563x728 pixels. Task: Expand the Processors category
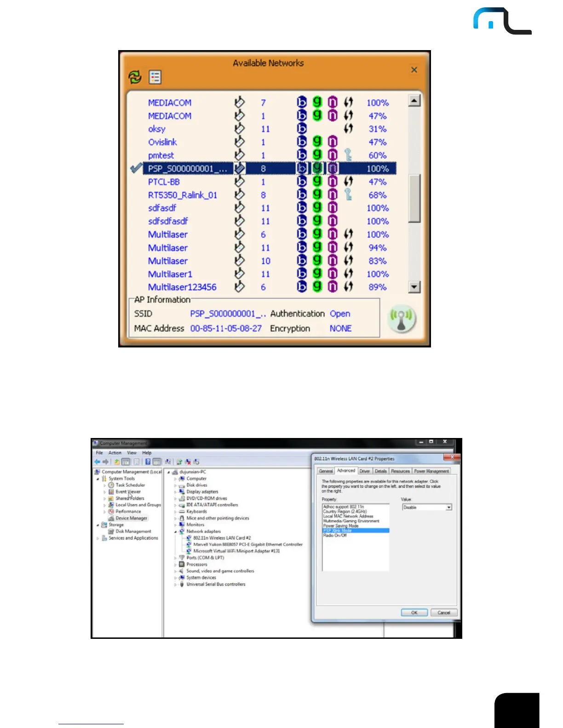[x=175, y=564]
